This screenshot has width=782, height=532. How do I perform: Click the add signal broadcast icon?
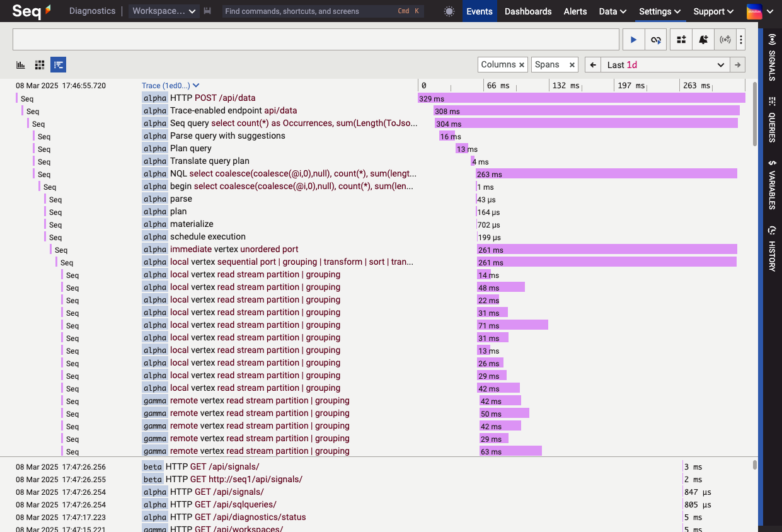[725, 40]
